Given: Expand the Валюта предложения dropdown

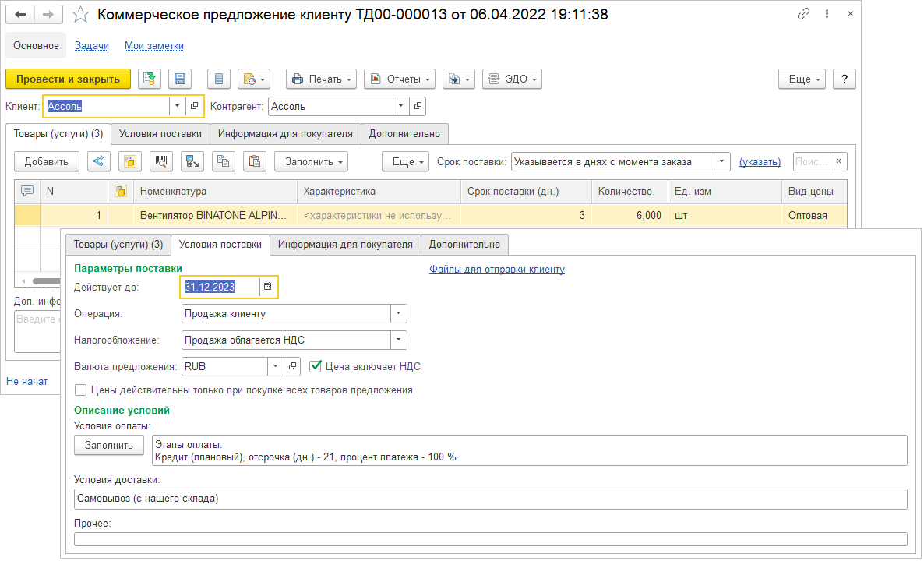Looking at the screenshot, I should tap(275, 366).
